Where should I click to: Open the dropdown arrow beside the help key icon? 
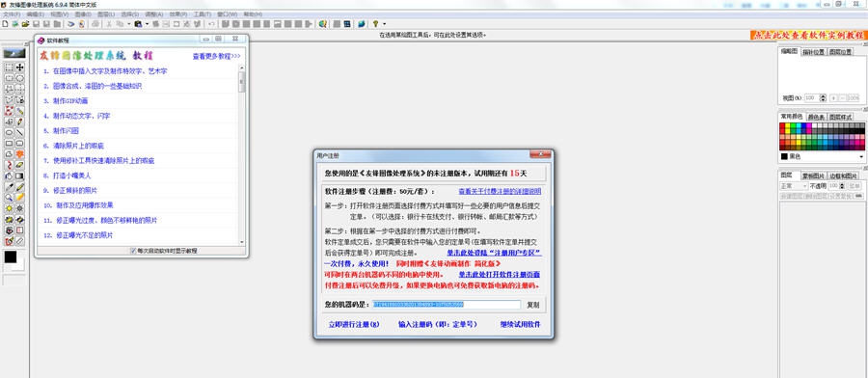point(384,24)
